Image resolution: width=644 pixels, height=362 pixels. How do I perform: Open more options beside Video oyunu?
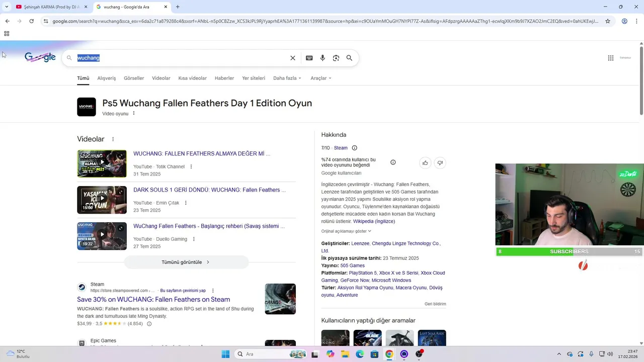coord(134,113)
